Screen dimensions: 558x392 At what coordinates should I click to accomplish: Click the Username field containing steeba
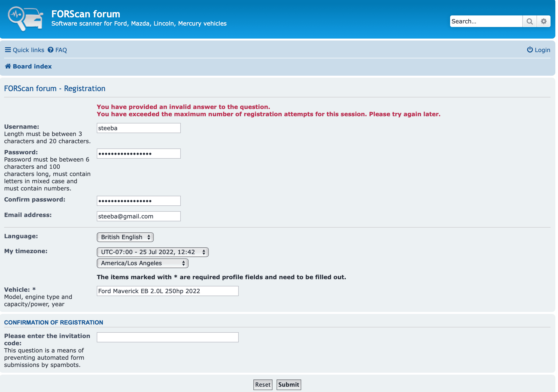pos(139,128)
